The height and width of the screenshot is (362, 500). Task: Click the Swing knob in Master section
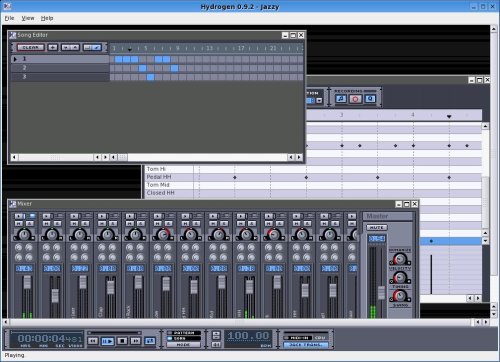[x=400, y=296]
